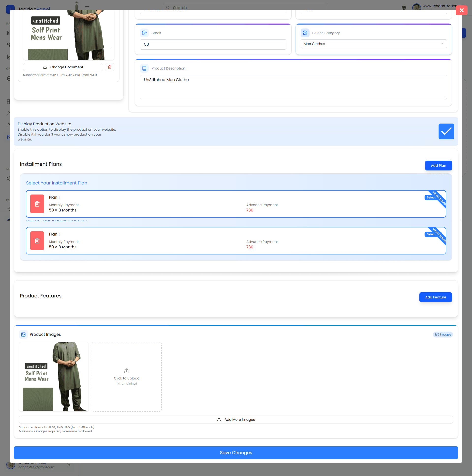Image resolution: width=472 pixels, height=476 pixels.
Task: Click the Add More Images button
Action: click(236, 419)
